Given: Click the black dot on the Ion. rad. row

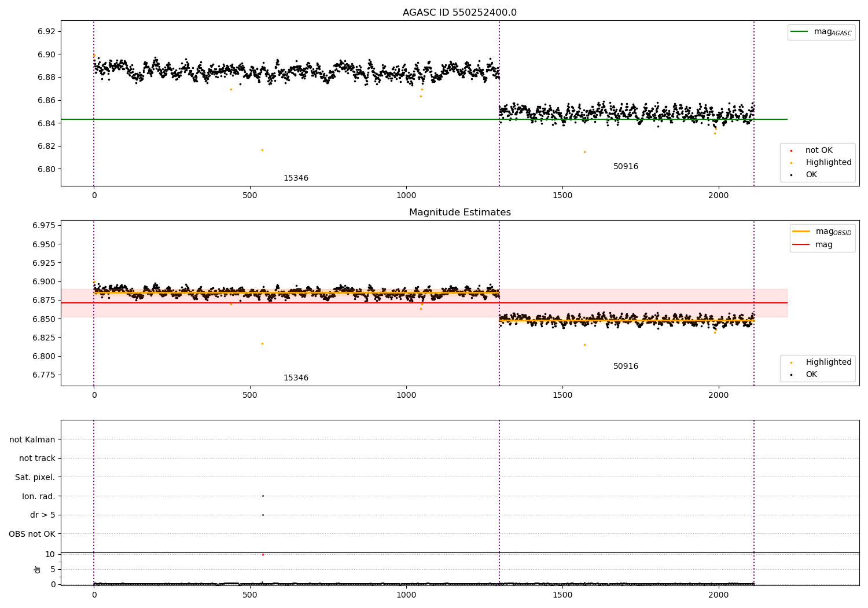Looking at the screenshot, I should click(x=263, y=496).
